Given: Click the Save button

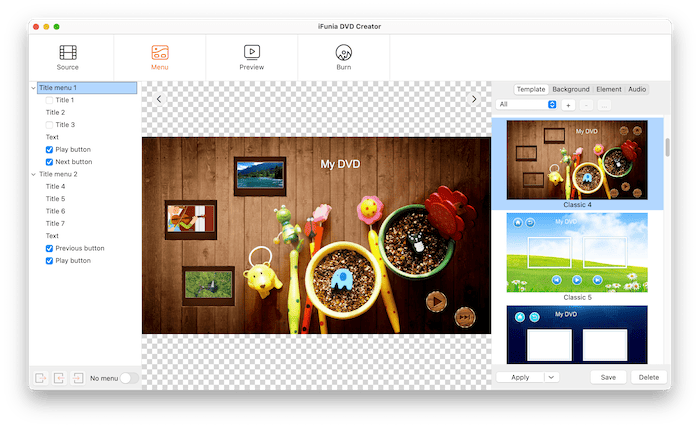Looking at the screenshot, I should click(607, 377).
